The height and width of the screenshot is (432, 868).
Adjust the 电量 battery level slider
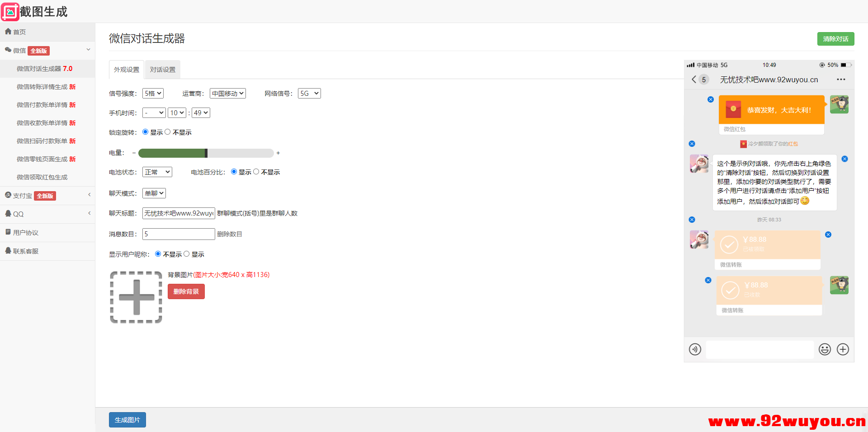click(207, 153)
